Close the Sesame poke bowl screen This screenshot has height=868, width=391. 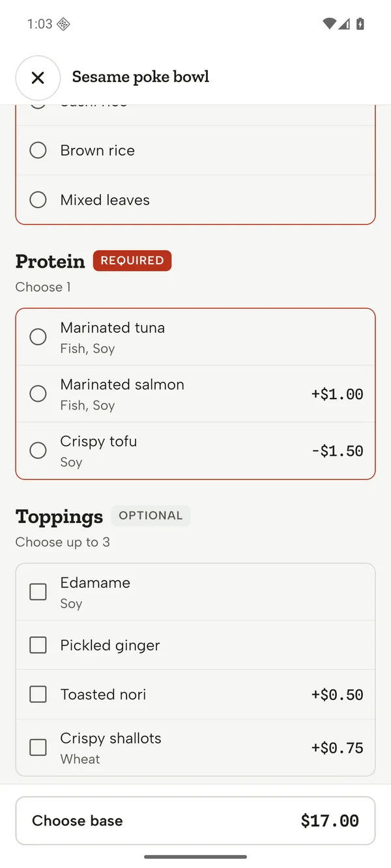(38, 77)
